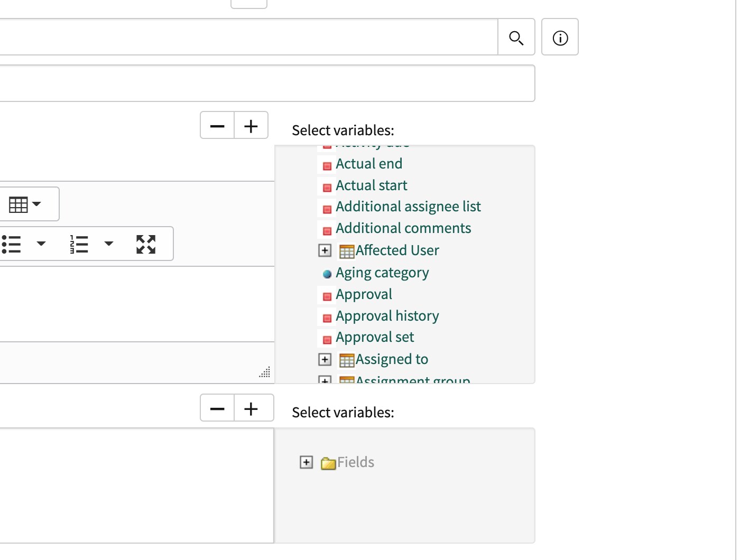Open numbered list style dropdown arrow

click(109, 244)
